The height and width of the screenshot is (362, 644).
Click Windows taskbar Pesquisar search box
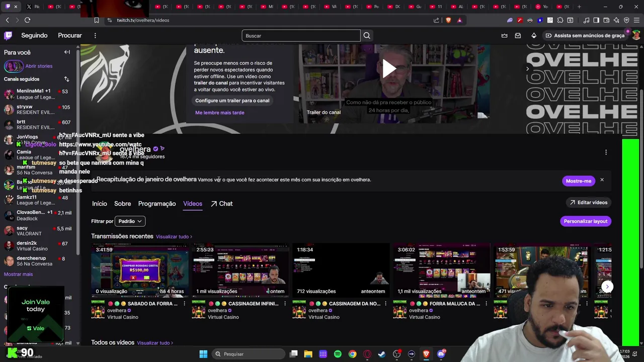pyautogui.click(x=248, y=354)
